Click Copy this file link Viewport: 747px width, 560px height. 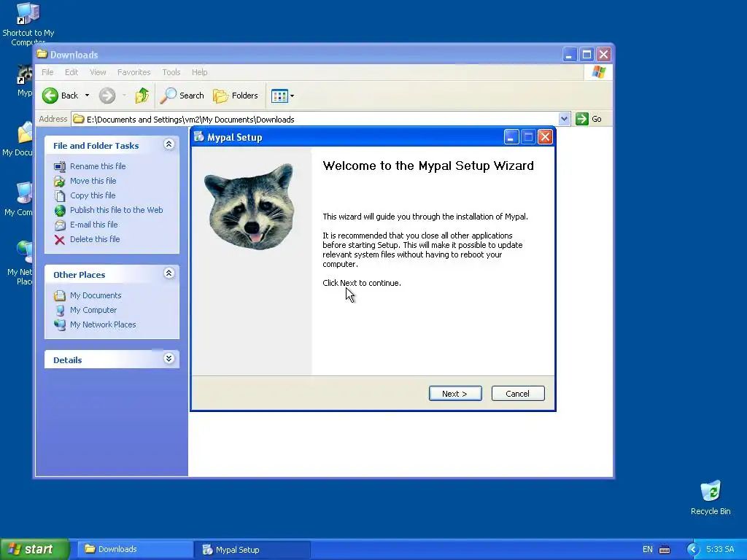click(93, 195)
